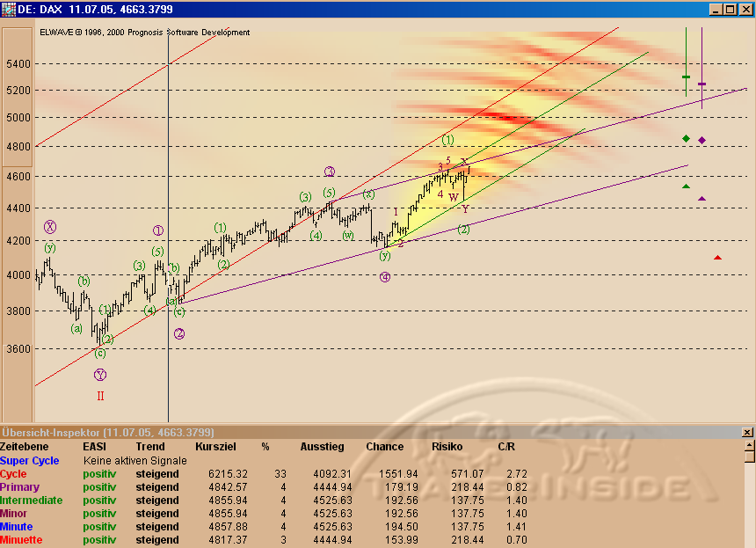This screenshot has height=548, width=756.
Task: Click Cycle Risiko value 571.07
Action: tap(467, 474)
